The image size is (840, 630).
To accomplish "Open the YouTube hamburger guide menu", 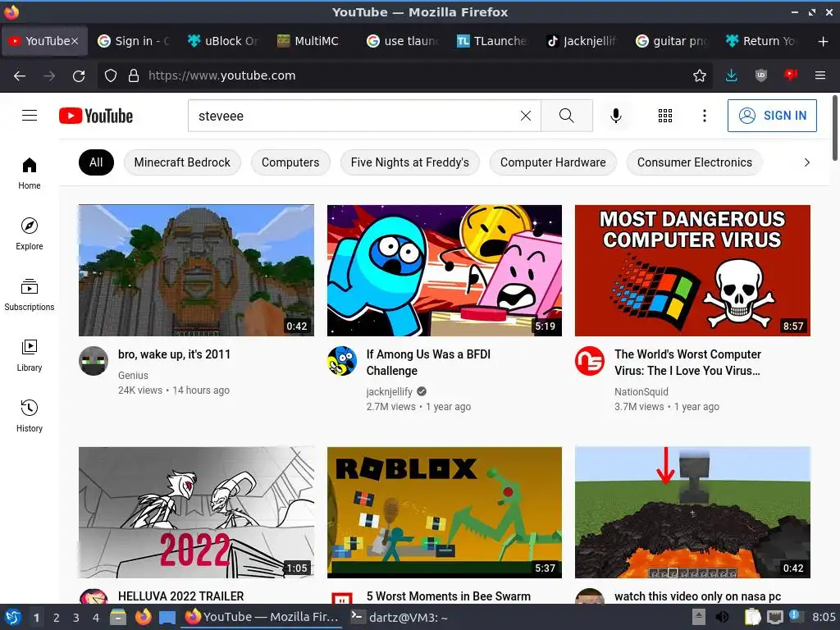I will click(x=30, y=116).
